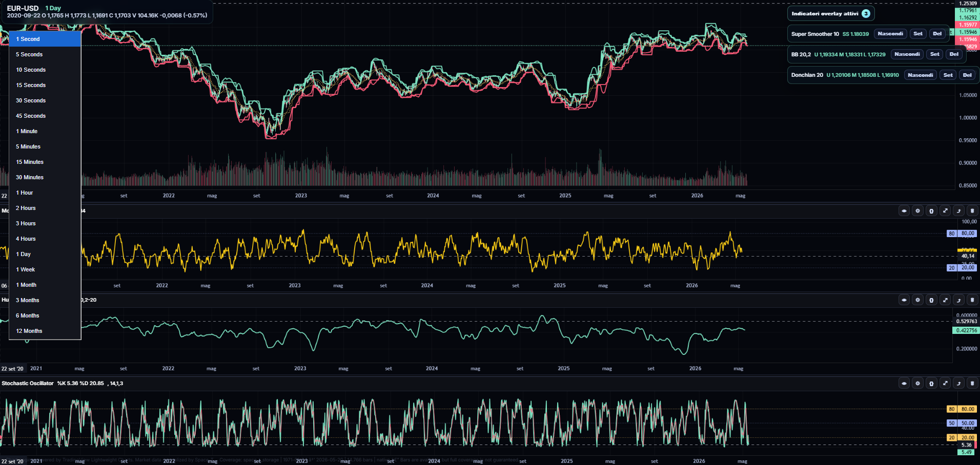Delete the Stochastic Oscillator pane with trash icon
The width and height of the screenshot is (980, 465).
(972, 383)
